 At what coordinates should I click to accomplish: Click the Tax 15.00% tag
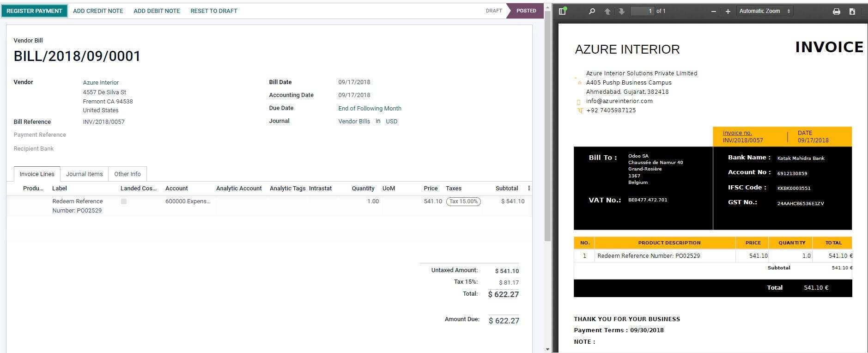(x=463, y=201)
